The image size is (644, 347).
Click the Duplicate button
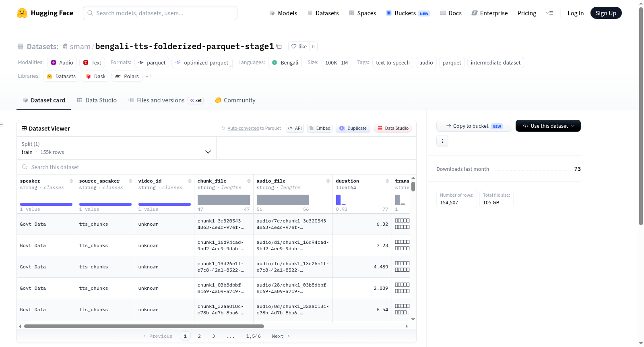[x=353, y=128]
